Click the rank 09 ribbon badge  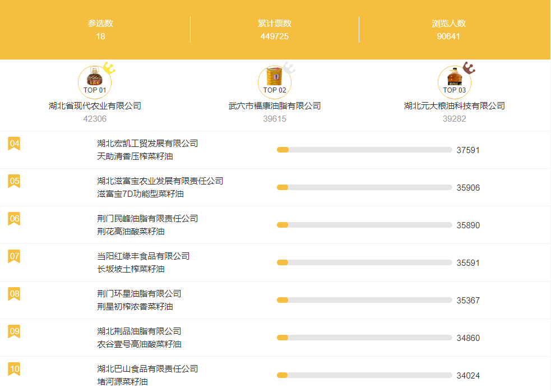point(14,332)
